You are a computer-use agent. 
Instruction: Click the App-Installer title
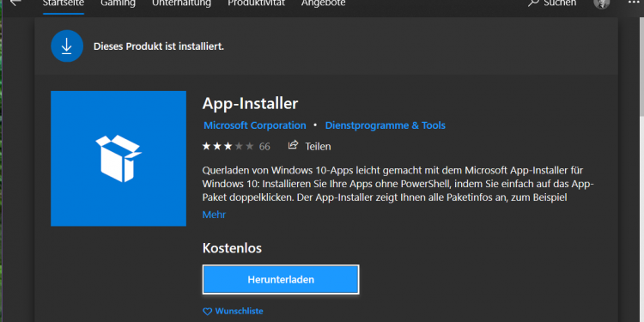pos(250,104)
